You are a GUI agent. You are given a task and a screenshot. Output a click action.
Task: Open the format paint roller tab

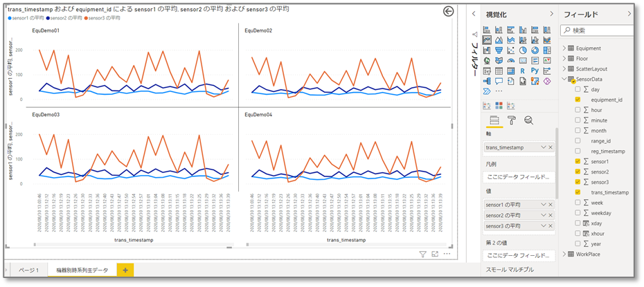point(511,120)
